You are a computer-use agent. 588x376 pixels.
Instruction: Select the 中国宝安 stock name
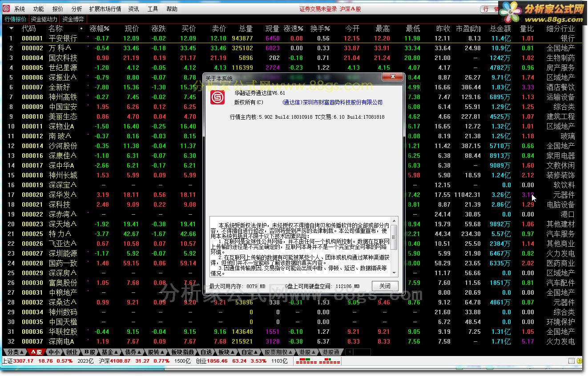(63, 107)
